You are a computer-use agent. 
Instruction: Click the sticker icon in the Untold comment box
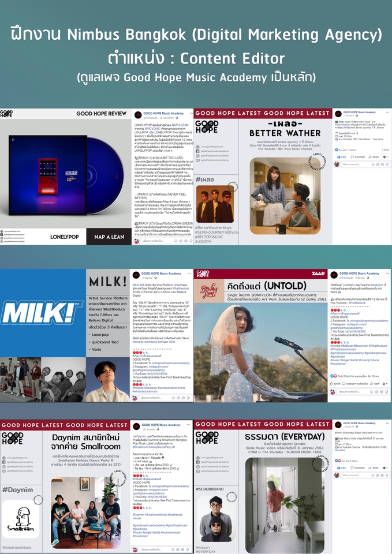click(x=386, y=391)
